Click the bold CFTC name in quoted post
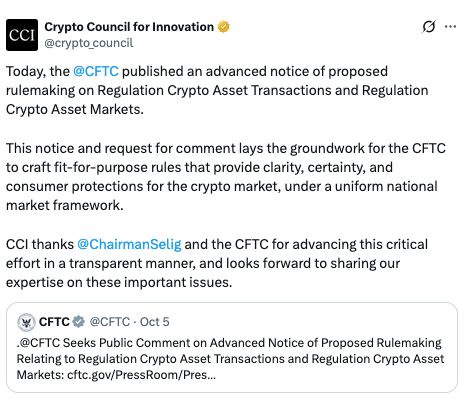466x404 pixels. 54,322
